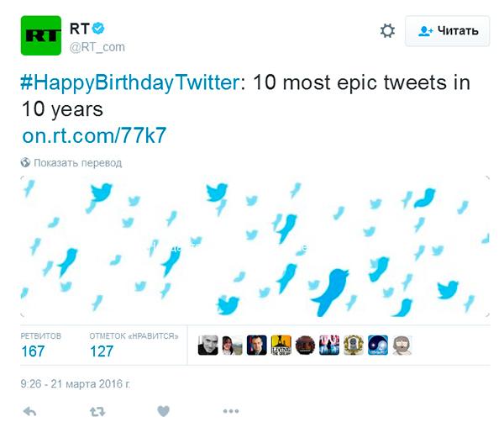Expand the more options ellipsis menu
The image size is (504, 438).
[x=231, y=411]
